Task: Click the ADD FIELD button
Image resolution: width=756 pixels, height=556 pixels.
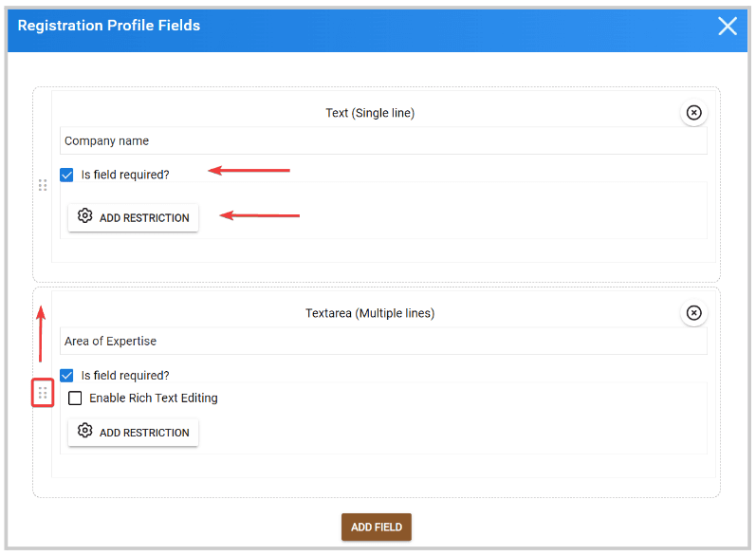Action: click(376, 528)
